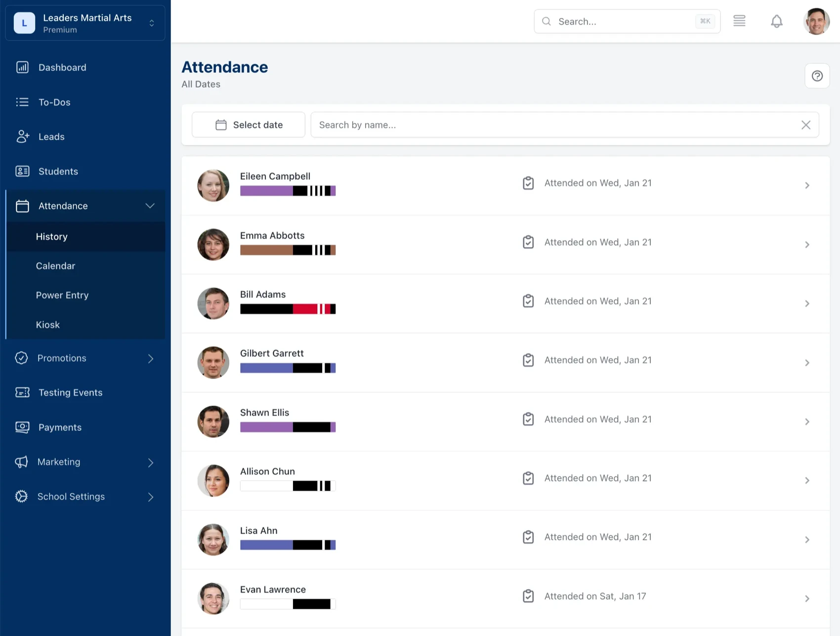
Task: Open Leads via the person-plus icon
Action: pyautogui.click(x=22, y=137)
